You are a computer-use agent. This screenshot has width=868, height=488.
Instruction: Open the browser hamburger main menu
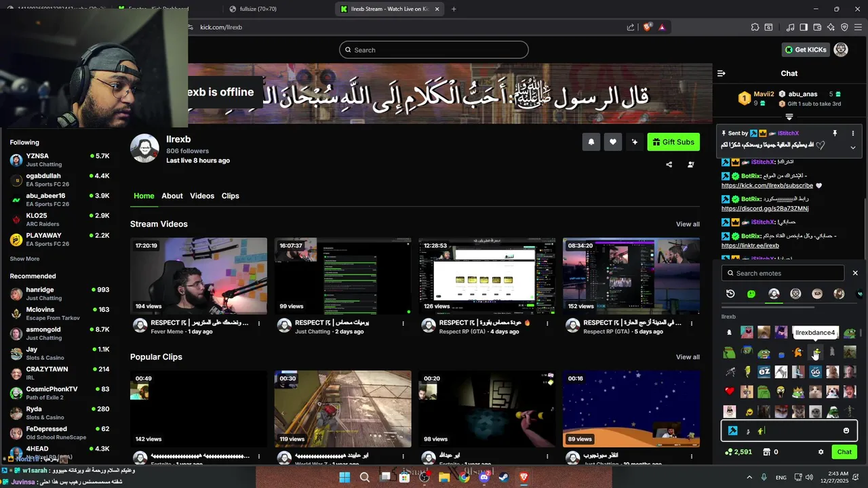pyautogui.click(x=858, y=27)
